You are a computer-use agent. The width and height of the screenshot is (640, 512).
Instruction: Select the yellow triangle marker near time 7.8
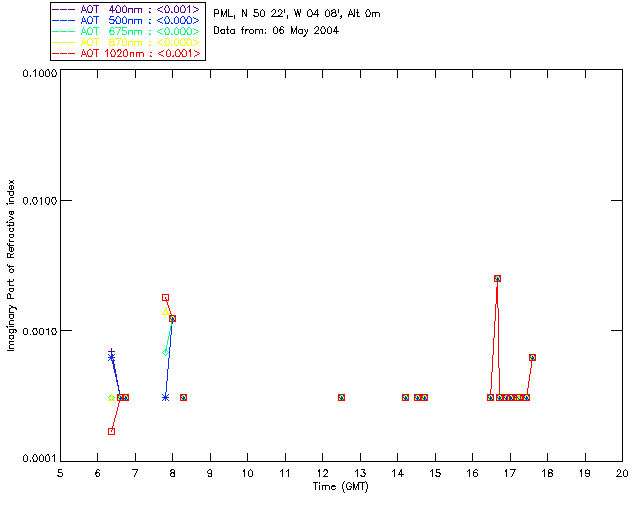coord(165,312)
